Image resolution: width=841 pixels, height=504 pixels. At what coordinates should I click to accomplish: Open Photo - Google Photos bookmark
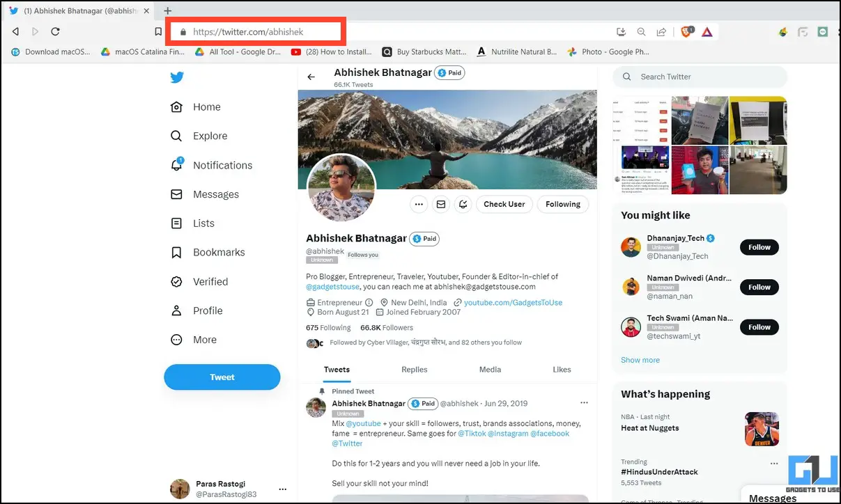608,52
